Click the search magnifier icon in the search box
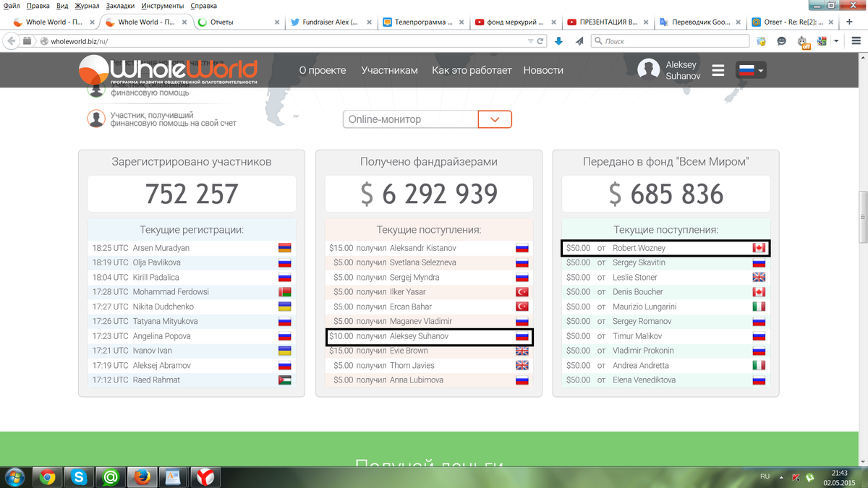This screenshot has height=488, width=868. point(597,41)
